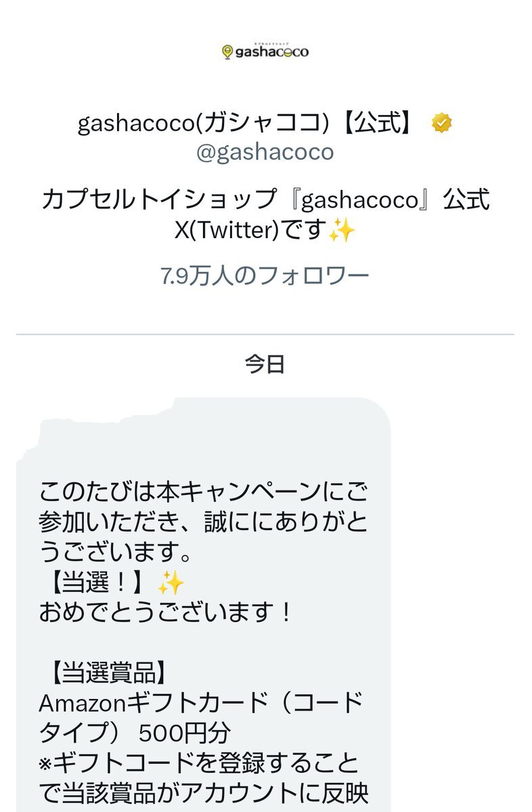The width and height of the screenshot is (532, 812).
Task: Click the カプセルトイショップ bio line
Action: [x=265, y=200]
